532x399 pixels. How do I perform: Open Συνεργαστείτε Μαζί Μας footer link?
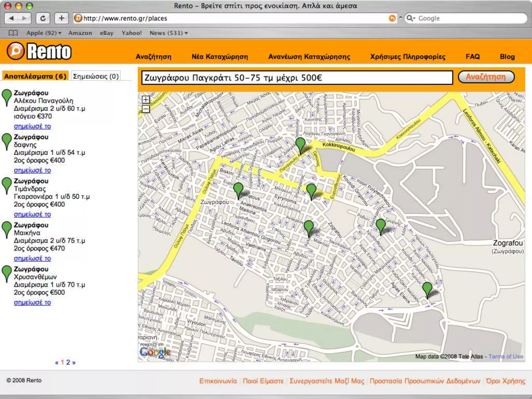click(x=327, y=381)
